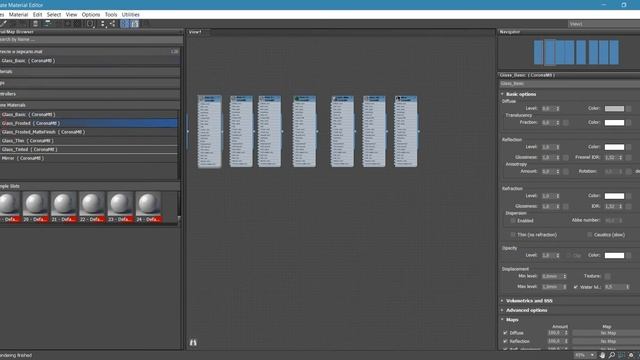Uncheck the Diffuse map checkbox in Maps
640x360 pixels.
click(x=505, y=333)
